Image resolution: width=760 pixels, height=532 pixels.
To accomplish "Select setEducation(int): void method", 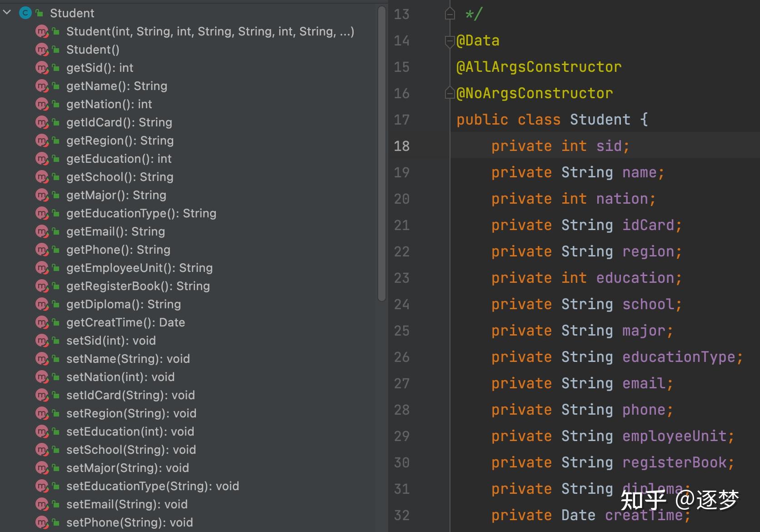I will click(130, 432).
